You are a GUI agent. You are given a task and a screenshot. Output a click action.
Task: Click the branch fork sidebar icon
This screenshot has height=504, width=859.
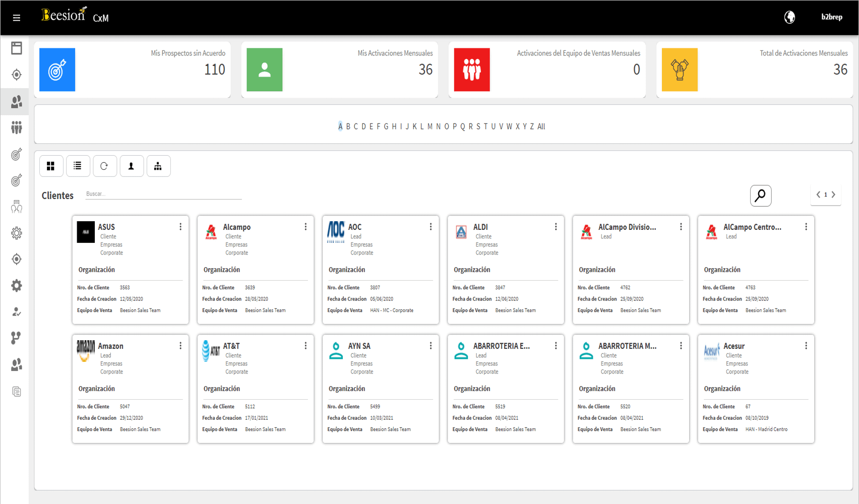click(16, 338)
